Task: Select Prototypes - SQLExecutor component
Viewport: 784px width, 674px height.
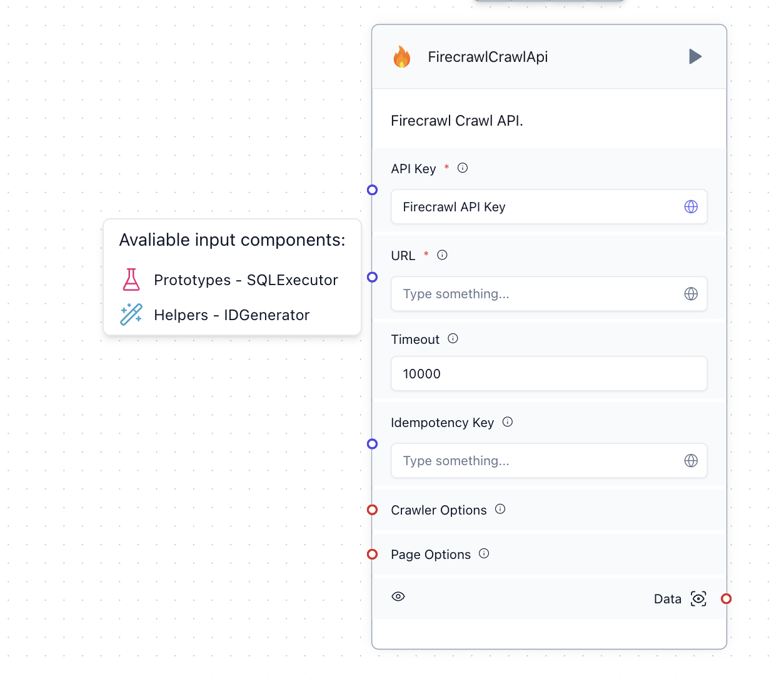Action: coord(246,280)
